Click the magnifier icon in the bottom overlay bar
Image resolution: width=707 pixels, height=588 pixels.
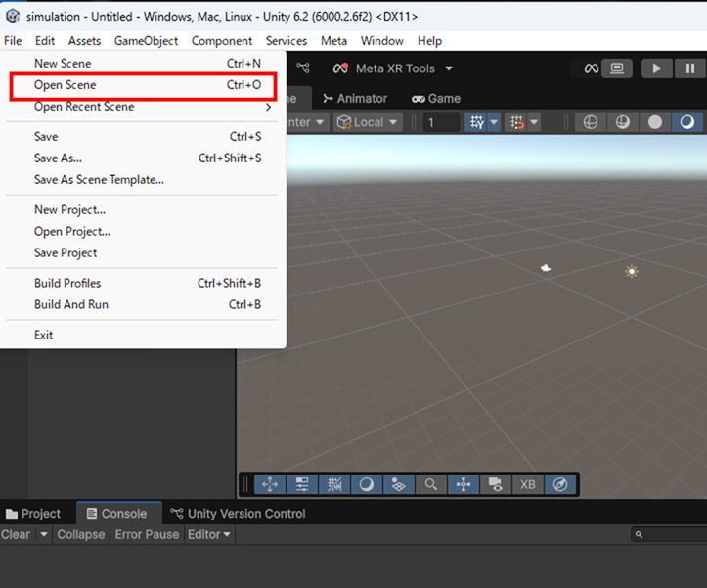click(431, 484)
